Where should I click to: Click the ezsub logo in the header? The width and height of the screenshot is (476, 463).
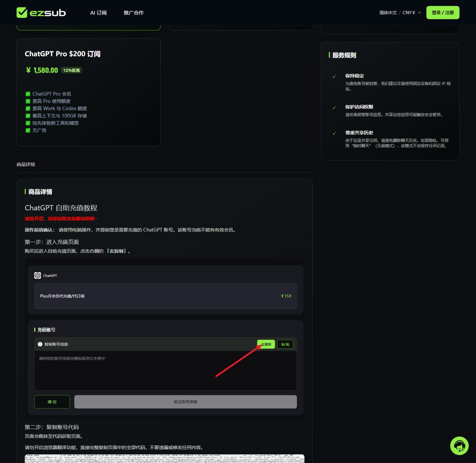[x=41, y=13]
